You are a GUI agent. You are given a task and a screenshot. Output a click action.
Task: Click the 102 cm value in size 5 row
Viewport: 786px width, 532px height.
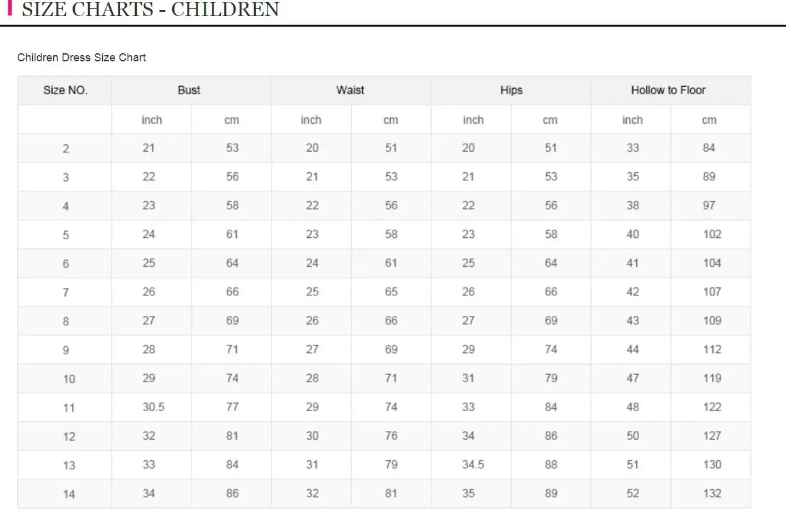pyautogui.click(x=712, y=234)
